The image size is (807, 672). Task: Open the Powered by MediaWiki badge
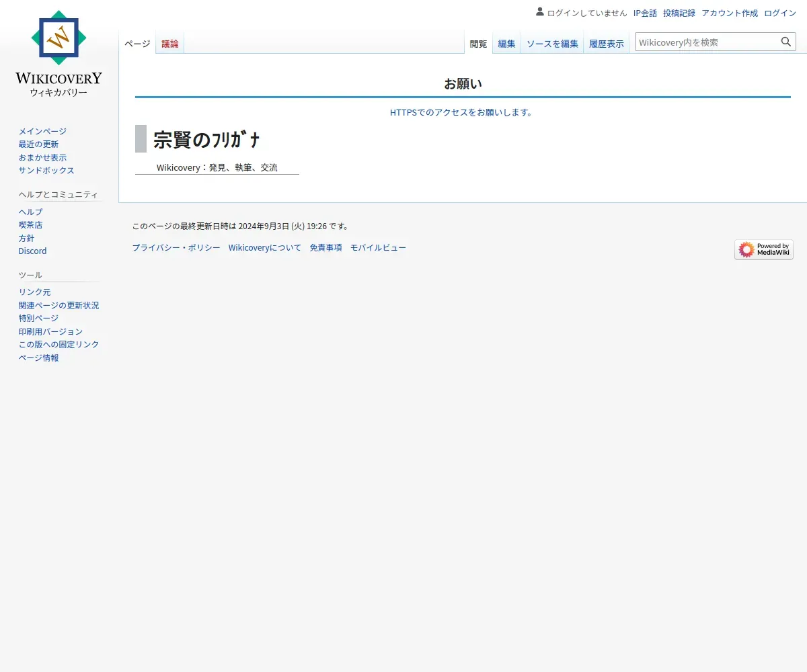click(764, 250)
